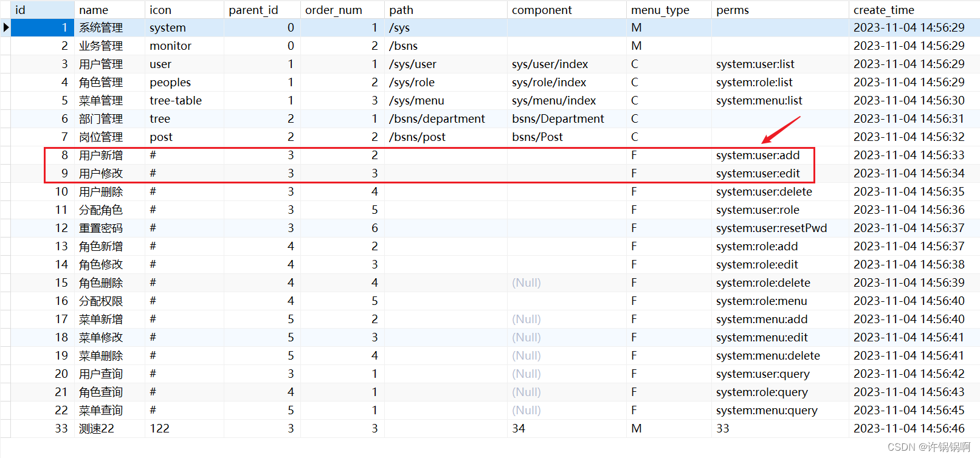Click the name cell '测速22'
Screen dimensions: 980x458
(109, 429)
